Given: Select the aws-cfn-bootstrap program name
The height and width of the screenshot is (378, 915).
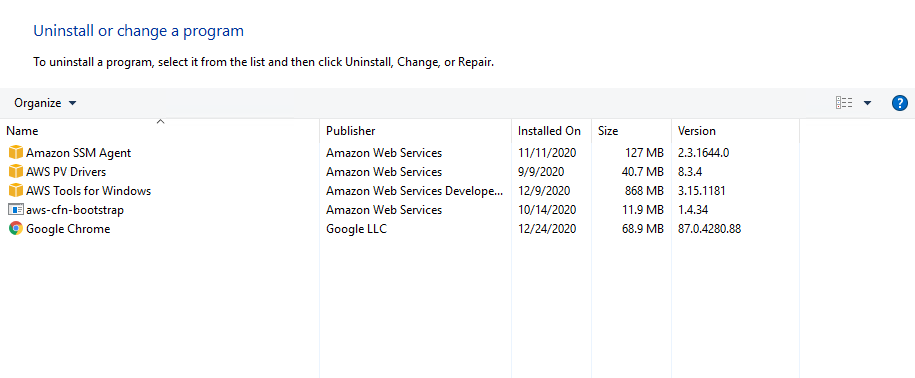Looking at the screenshot, I should tap(75, 209).
